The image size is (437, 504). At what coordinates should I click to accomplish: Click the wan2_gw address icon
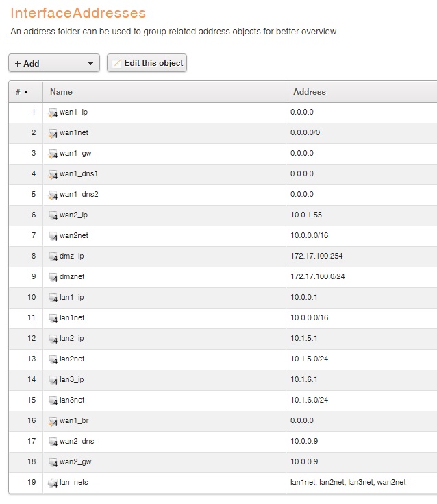53,462
